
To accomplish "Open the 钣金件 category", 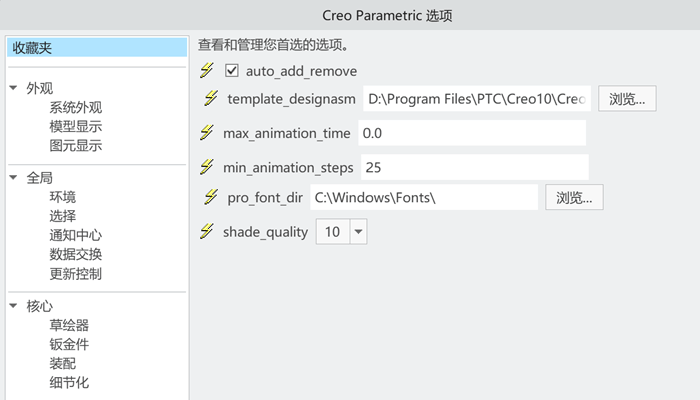I will pyautogui.click(x=69, y=344).
